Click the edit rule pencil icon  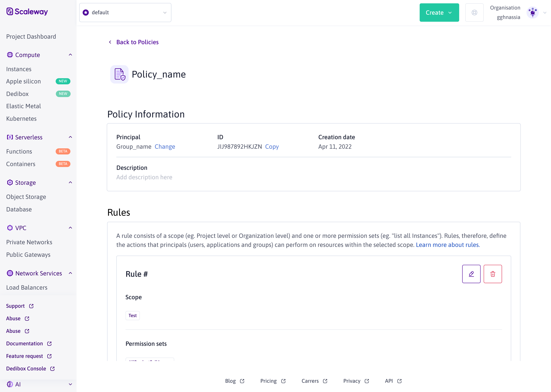tap(471, 274)
